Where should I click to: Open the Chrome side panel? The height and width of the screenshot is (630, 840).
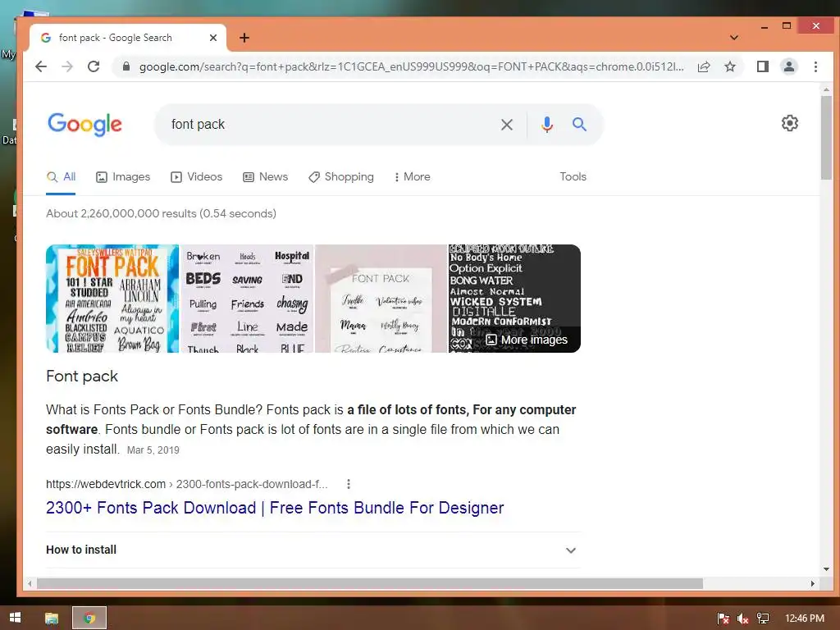[763, 66]
